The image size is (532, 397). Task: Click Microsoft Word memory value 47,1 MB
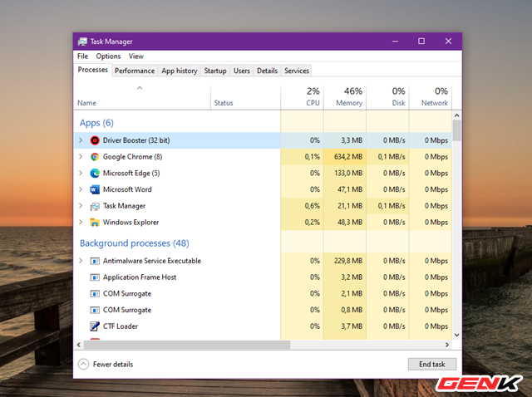pos(350,189)
